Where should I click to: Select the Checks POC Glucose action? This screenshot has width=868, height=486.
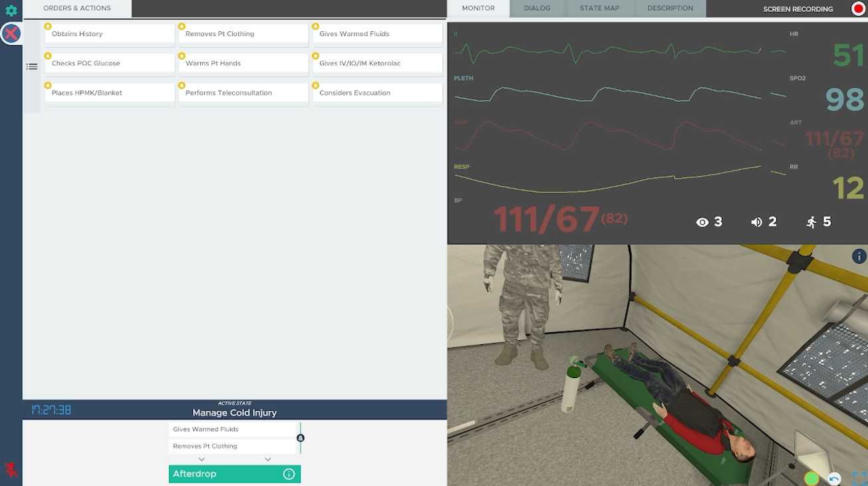(110, 64)
